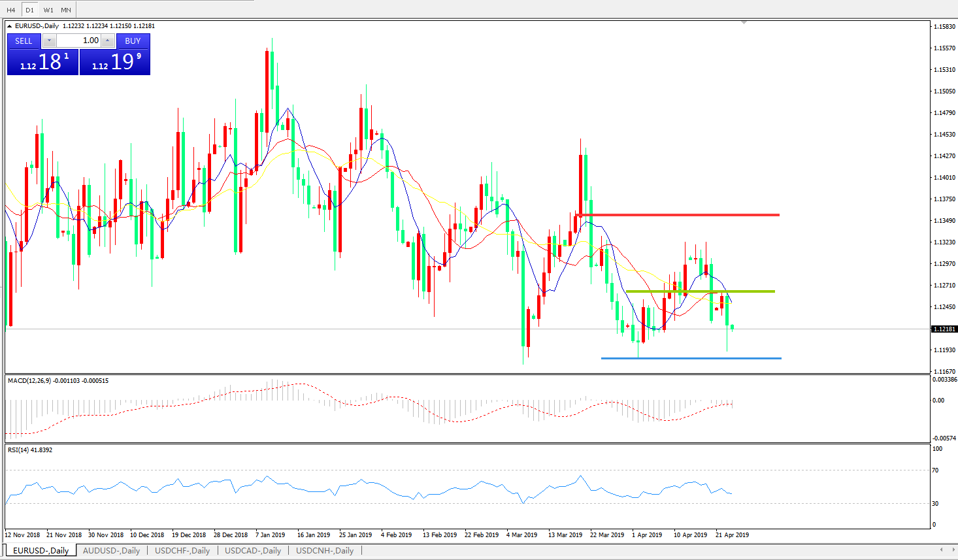The width and height of the screenshot is (958, 560).
Task: Select the MN monthly timeframe
Action: [66, 10]
